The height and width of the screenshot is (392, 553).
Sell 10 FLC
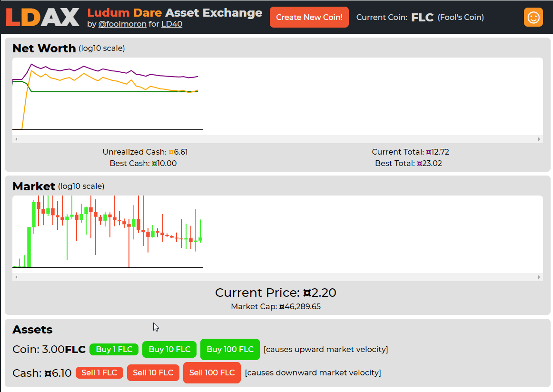tap(153, 372)
